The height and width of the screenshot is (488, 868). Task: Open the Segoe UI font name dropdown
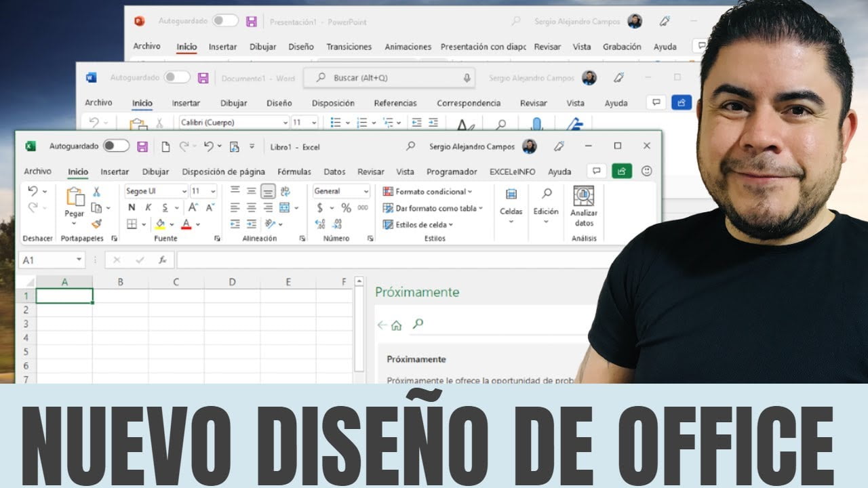pyautogui.click(x=183, y=192)
